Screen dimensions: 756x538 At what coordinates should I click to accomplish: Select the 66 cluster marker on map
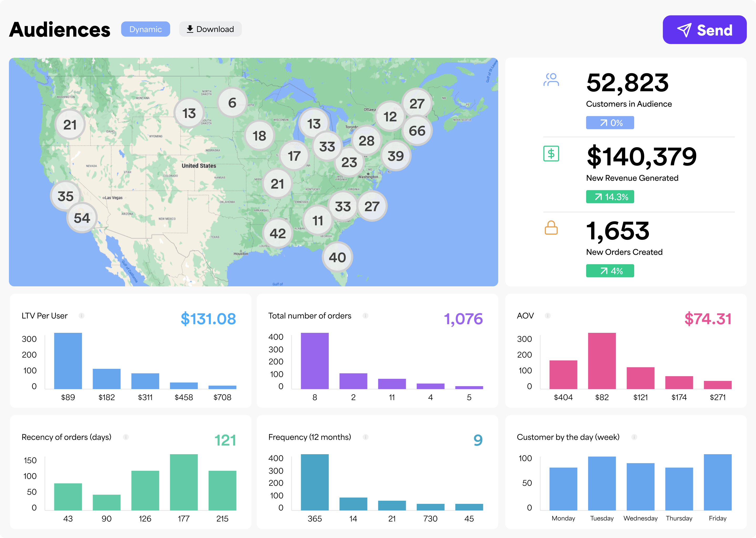pyautogui.click(x=417, y=131)
